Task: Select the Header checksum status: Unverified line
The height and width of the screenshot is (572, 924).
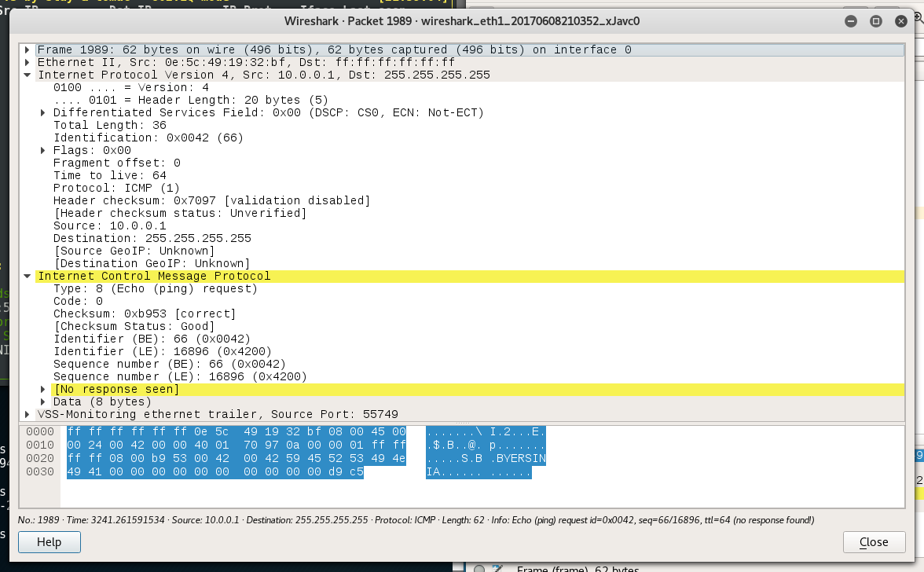Action: [x=181, y=213]
